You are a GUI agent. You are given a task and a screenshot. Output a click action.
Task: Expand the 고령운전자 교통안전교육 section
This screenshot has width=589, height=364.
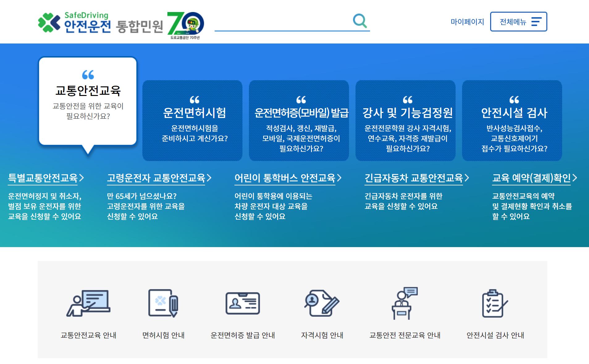point(157,178)
